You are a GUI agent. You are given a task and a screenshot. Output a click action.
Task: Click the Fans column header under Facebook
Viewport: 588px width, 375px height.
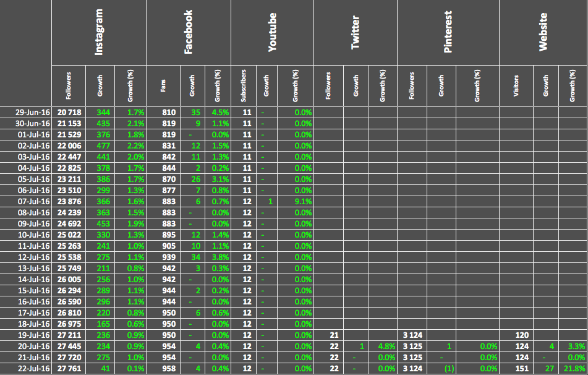[x=163, y=85]
